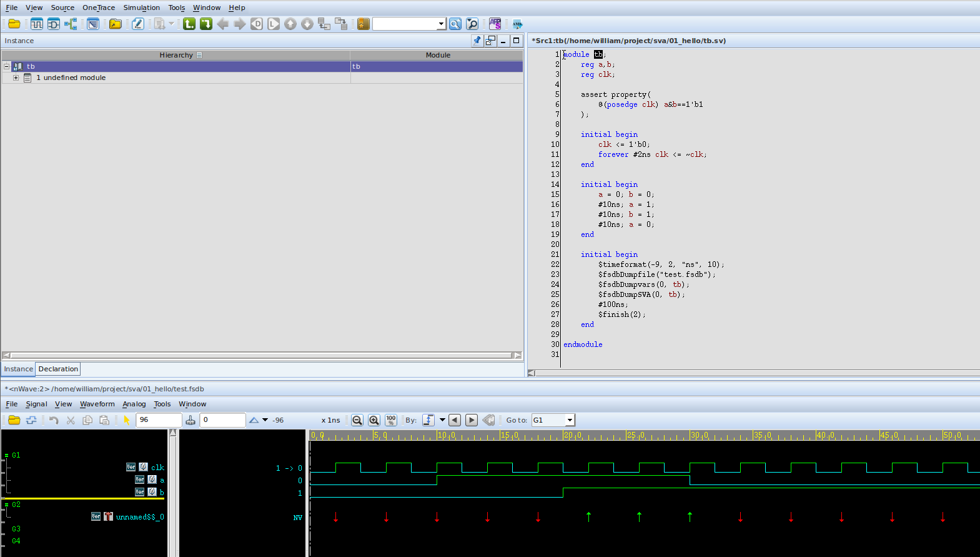This screenshot has height=557, width=980.
Task: Click the nWave open file folder icon
Action: pyautogui.click(x=14, y=420)
